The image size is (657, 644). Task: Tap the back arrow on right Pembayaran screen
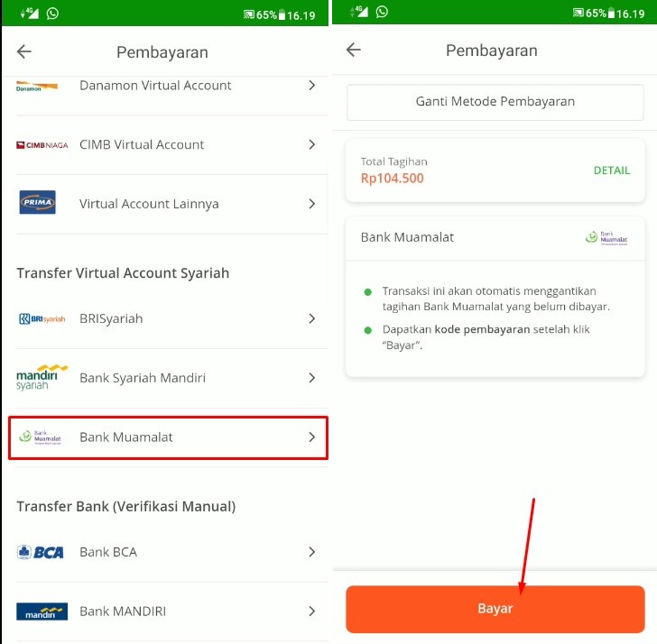[353, 50]
